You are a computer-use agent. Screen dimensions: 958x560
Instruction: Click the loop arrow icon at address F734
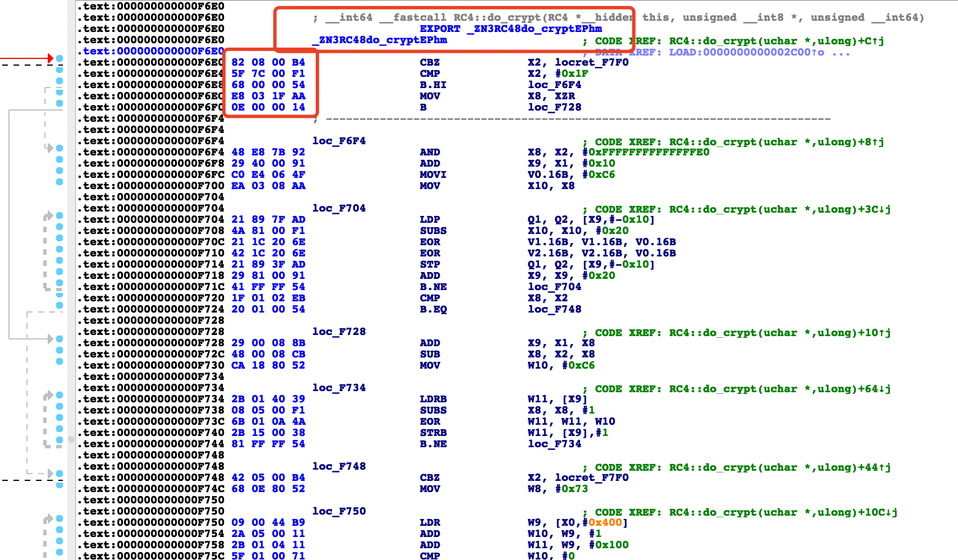(x=48, y=395)
